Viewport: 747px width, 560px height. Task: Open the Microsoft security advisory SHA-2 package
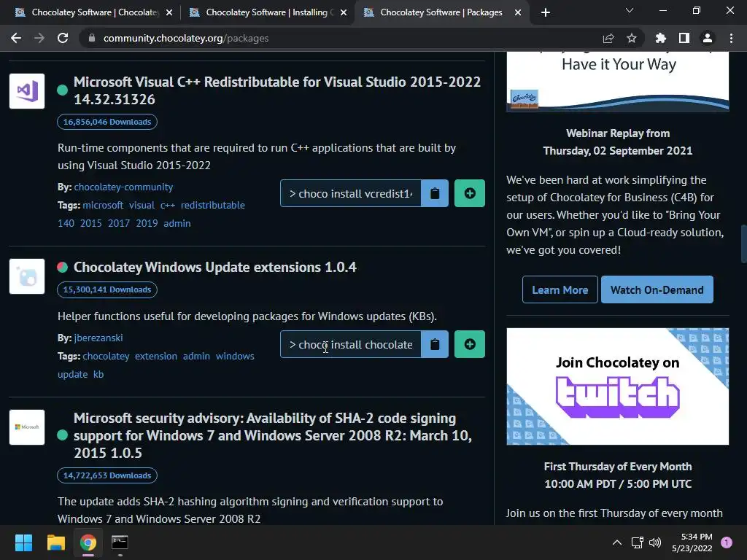point(273,435)
